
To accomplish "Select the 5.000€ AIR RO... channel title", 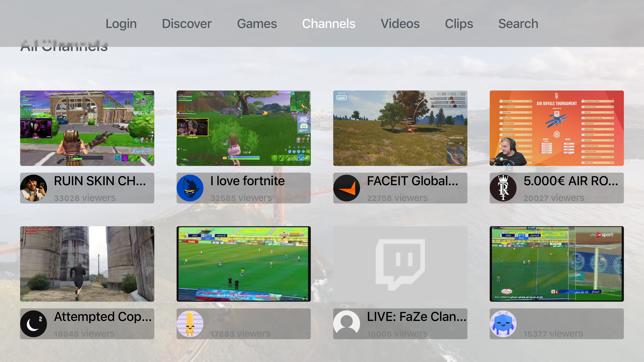I will (571, 181).
